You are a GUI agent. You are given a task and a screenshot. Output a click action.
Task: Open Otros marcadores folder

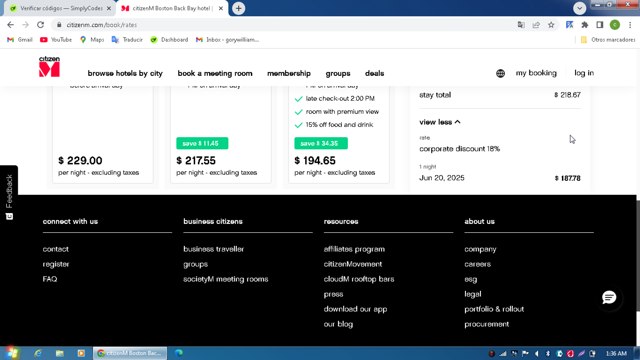click(607, 40)
